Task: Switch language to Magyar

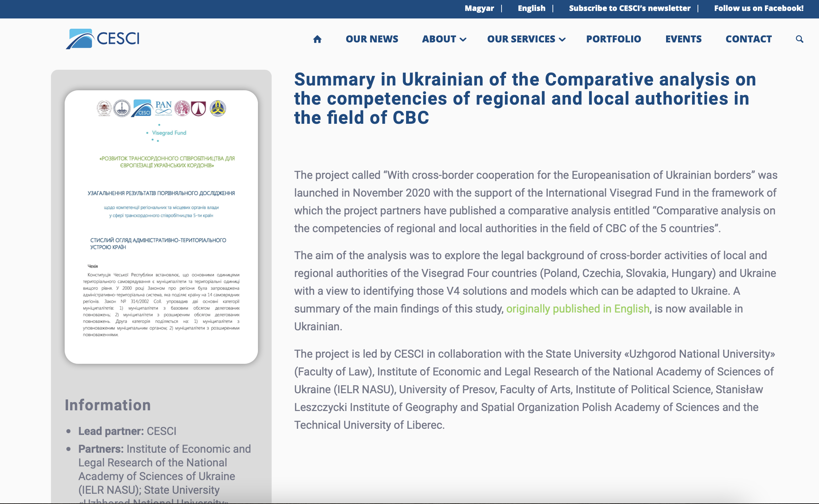Action: (479, 8)
